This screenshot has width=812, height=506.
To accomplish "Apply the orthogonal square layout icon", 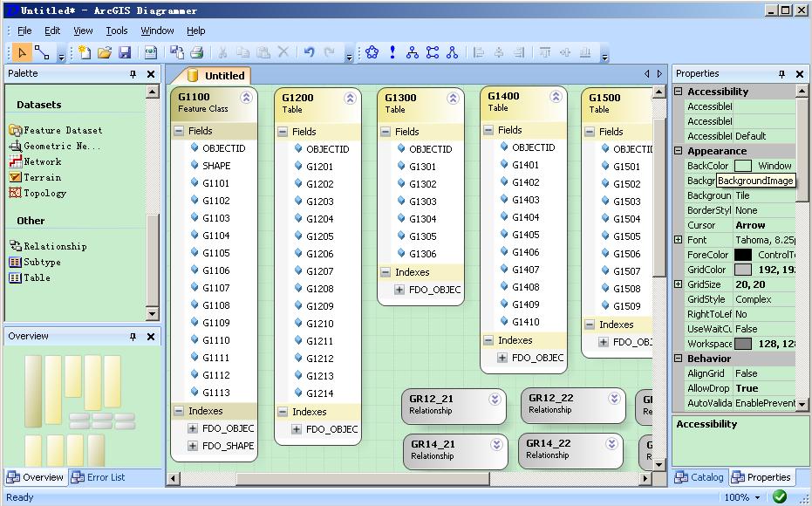I will coord(433,52).
